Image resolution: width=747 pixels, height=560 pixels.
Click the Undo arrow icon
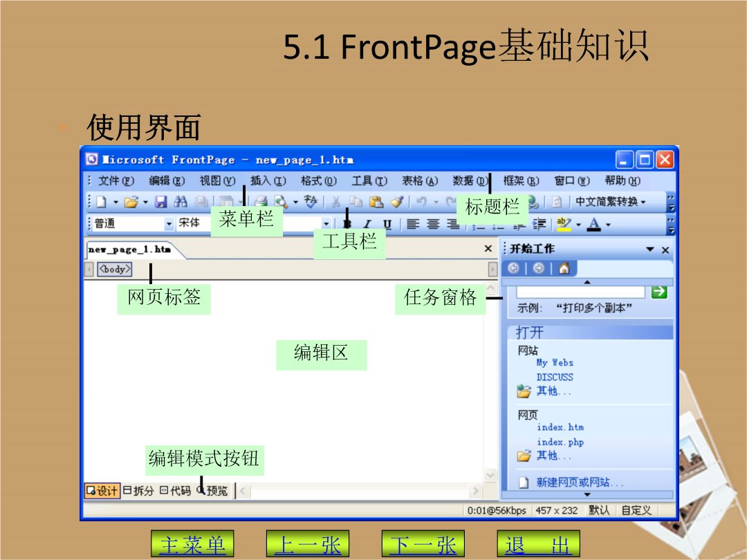421,202
